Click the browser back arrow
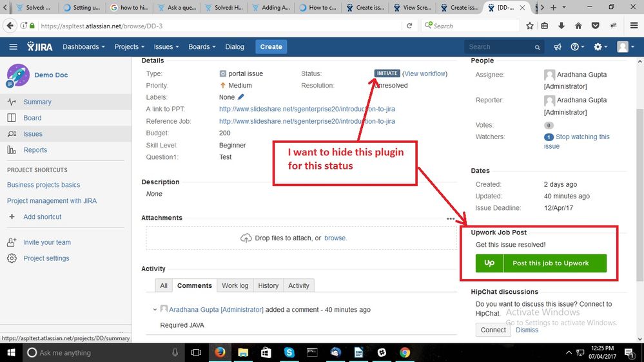The height and width of the screenshot is (362, 644). click(10, 26)
